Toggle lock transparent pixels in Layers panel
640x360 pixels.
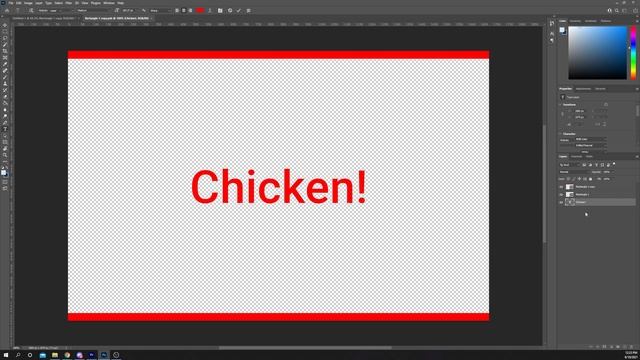coord(568,179)
